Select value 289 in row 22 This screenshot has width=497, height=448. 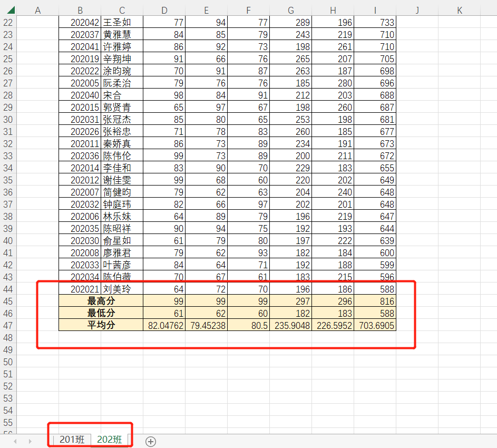click(x=290, y=23)
